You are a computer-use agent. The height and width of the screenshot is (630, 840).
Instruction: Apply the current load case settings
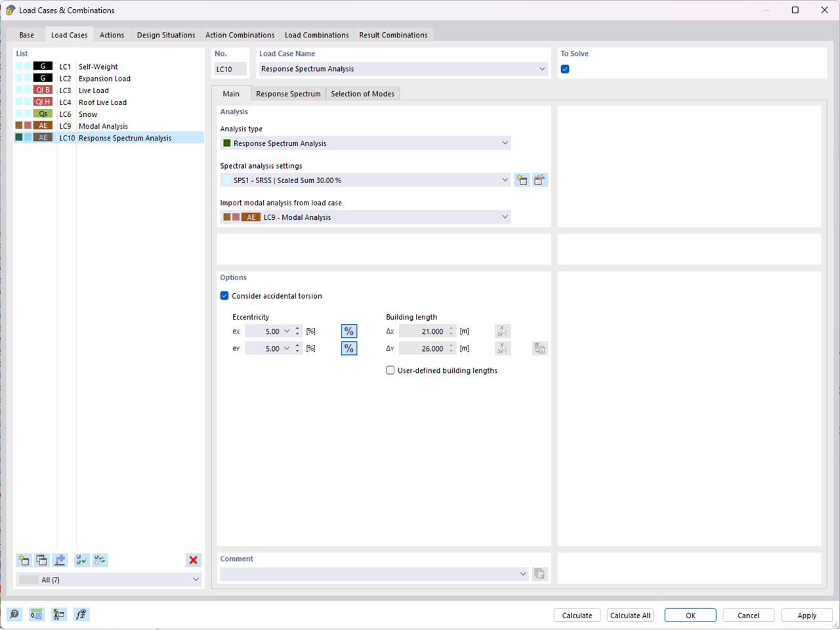coord(806,615)
